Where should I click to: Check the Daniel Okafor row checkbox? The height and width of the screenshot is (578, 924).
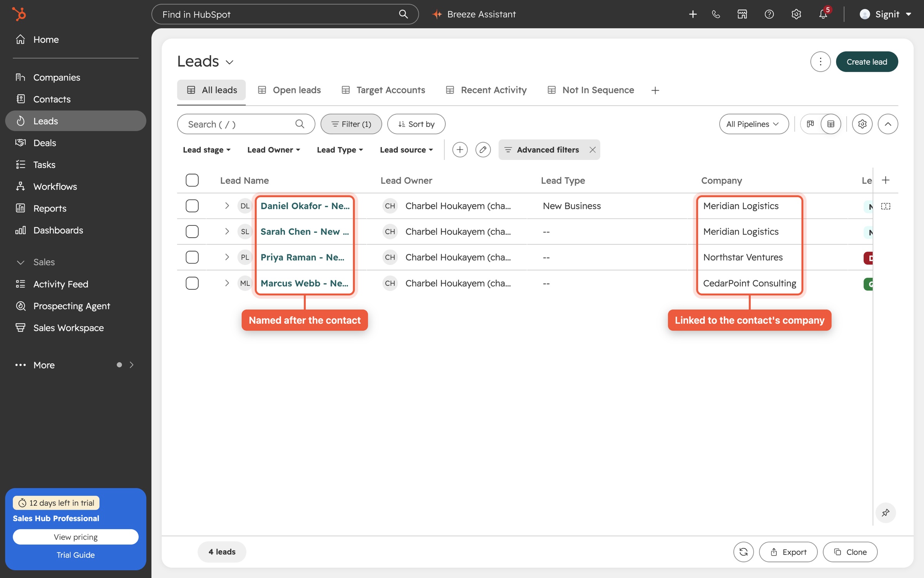tap(192, 206)
